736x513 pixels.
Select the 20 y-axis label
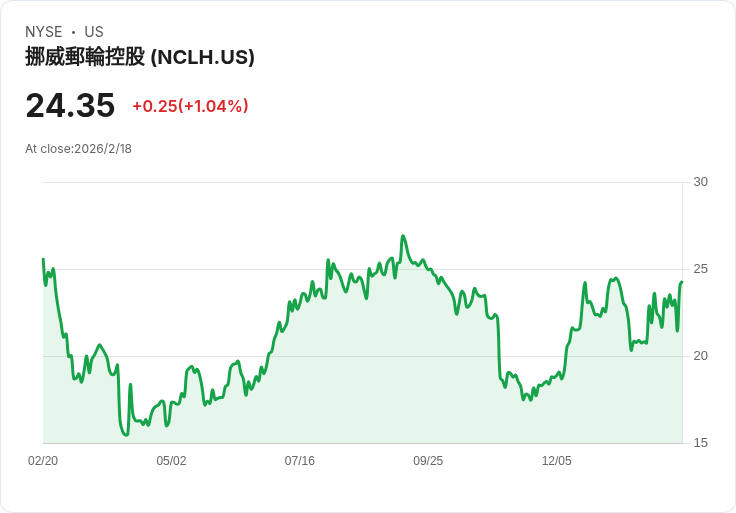700,356
